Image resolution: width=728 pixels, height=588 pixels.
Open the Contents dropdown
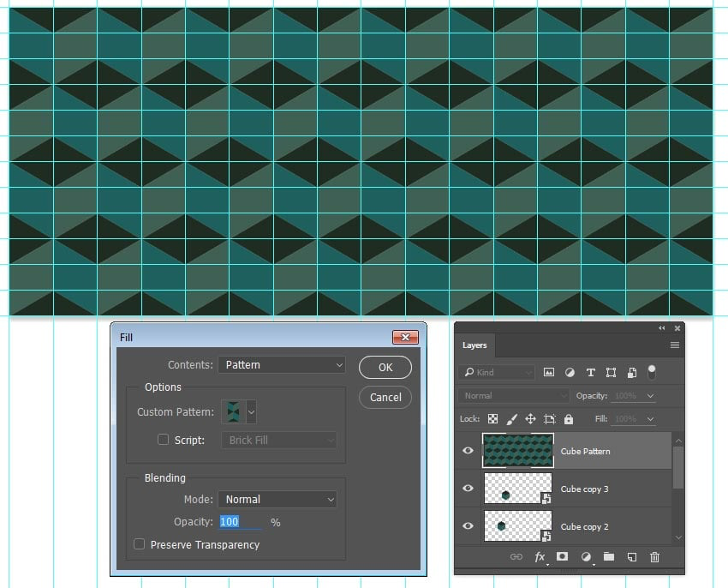tap(283, 365)
